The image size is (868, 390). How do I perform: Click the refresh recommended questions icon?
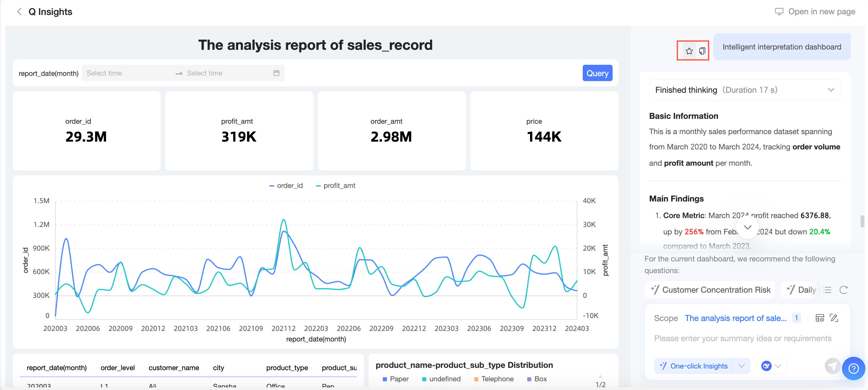843,290
